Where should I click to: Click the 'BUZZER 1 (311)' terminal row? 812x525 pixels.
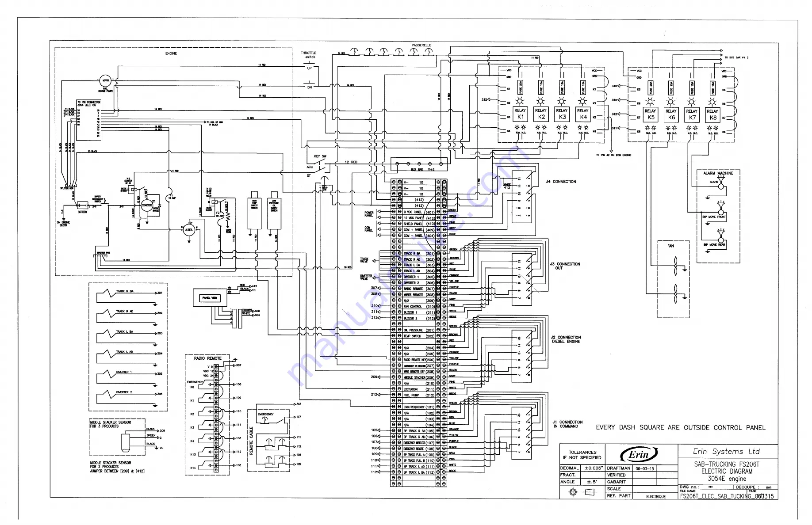419,312
